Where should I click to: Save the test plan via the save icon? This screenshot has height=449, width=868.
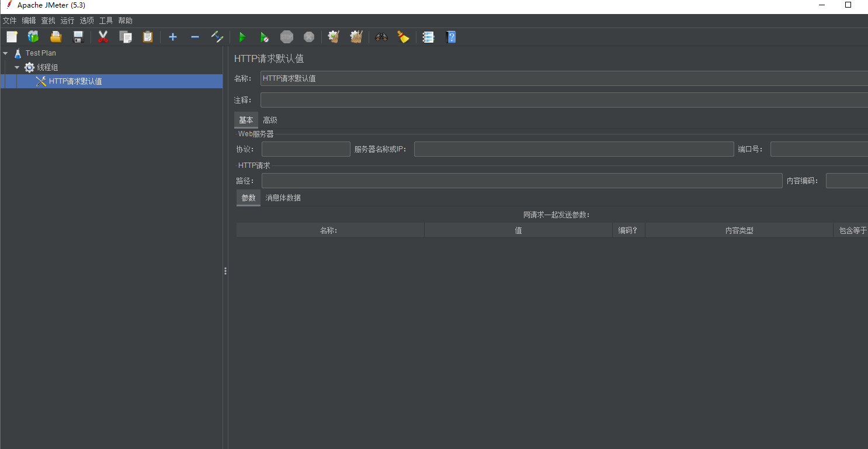[78, 37]
